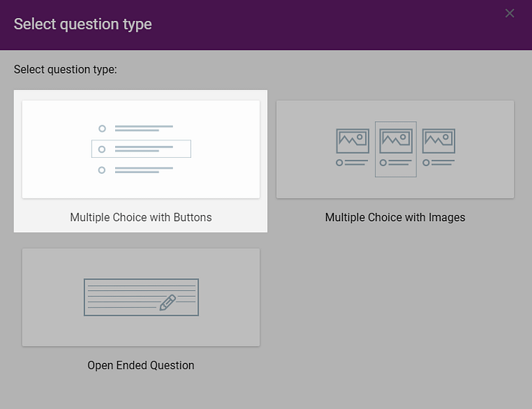Click the left picture icon in Images card
Viewport: 532px width, 409px height.
(352, 141)
